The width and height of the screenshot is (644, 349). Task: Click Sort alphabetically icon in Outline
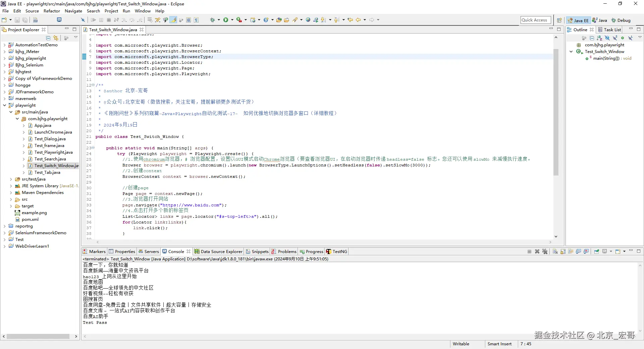[x=599, y=38]
